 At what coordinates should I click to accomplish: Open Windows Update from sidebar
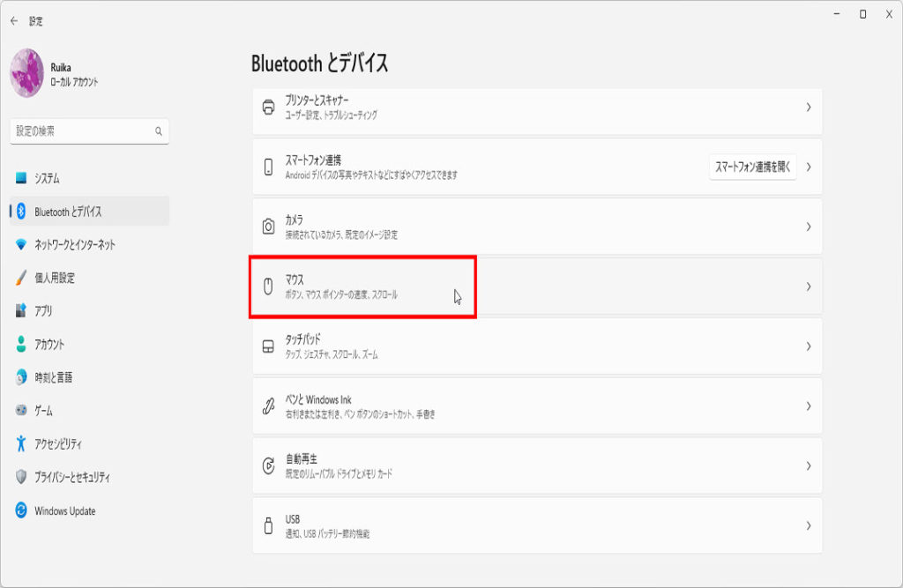tap(64, 511)
